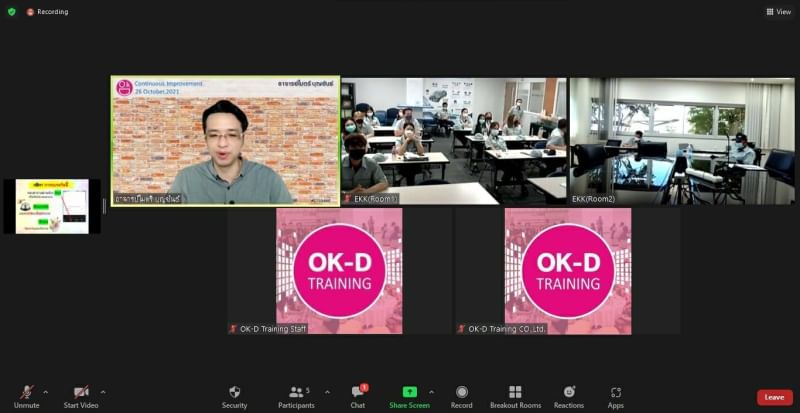Click the muted mic icon on EKK(Room1)
Viewport: 800px width, 413px height.
click(347, 199)
